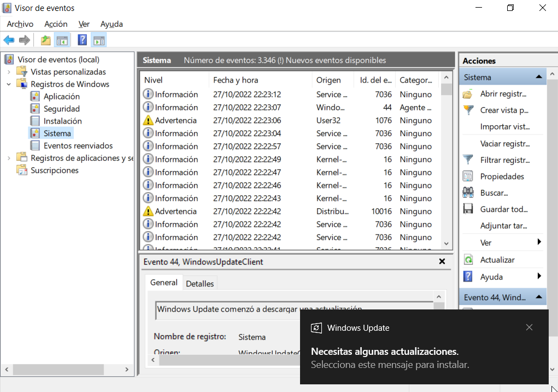The width and height of the screenshot is (558, 392).
Task: Open the Acción menu
Action: tap(56, 24)
